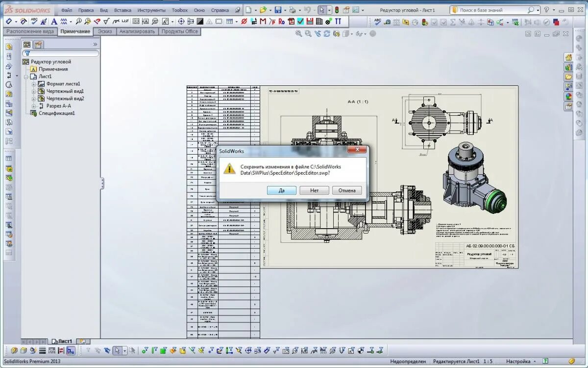This screenshot has height=368, width=588.
Task: Open the Options list icon
Action: tap(355, 10)
